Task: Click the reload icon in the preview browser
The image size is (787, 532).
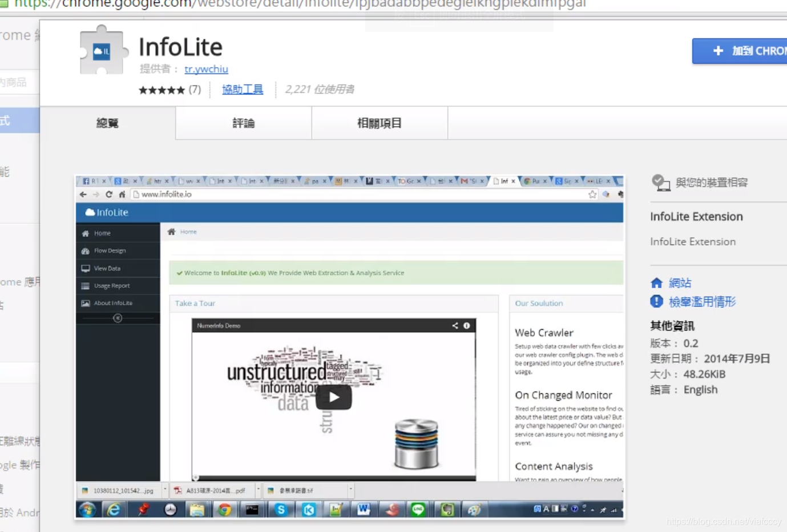Action: [109, 194]
